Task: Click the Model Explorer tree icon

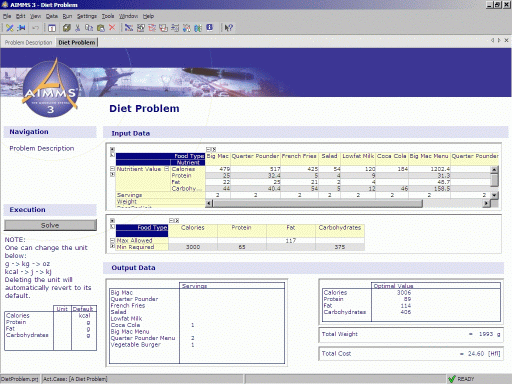Action: click(x=129, y=28)
